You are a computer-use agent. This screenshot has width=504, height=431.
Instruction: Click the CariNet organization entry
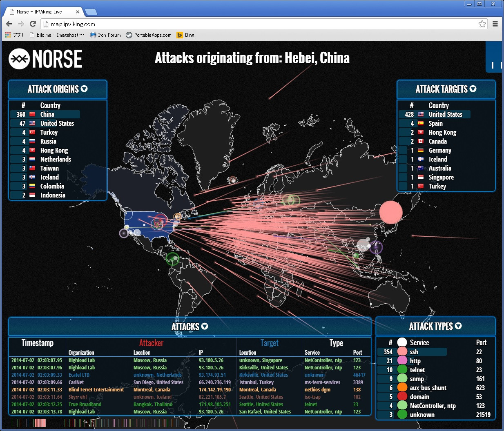(76, 382)
